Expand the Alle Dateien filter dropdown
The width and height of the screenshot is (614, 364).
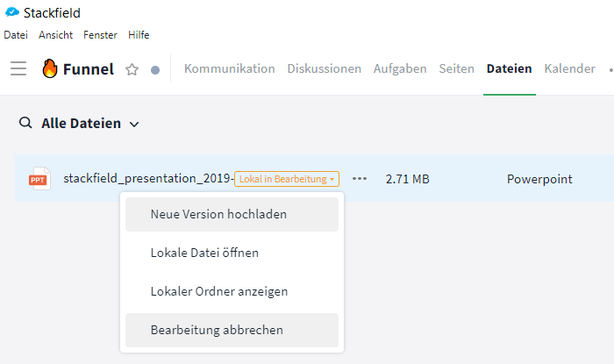point(90,124)
